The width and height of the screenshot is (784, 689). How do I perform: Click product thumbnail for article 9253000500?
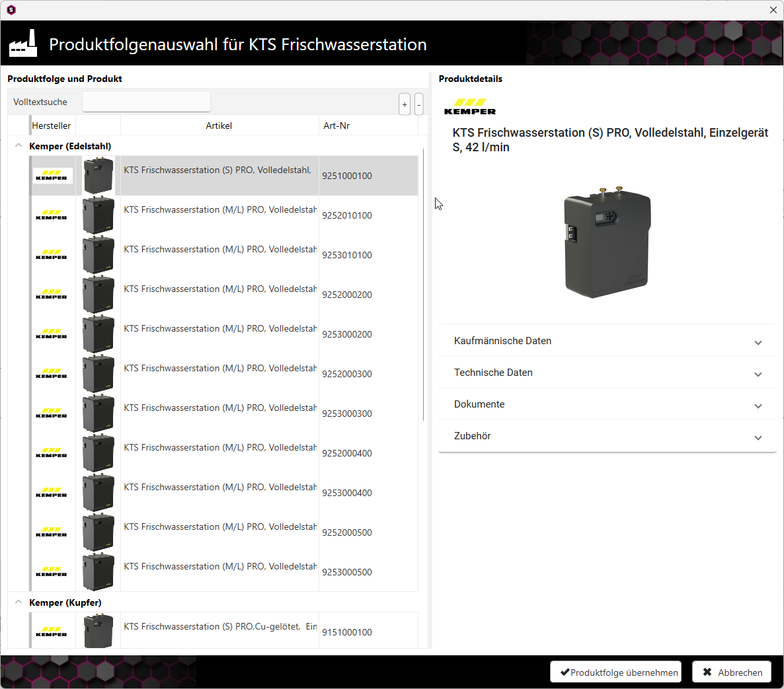(x=98, y=572)
